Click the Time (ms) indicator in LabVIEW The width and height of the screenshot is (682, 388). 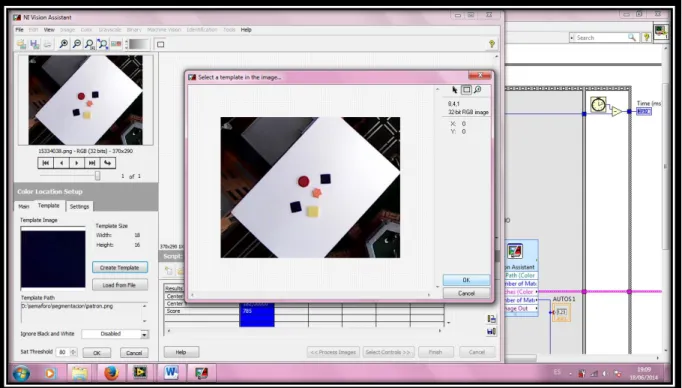click(x=644, y=112)
